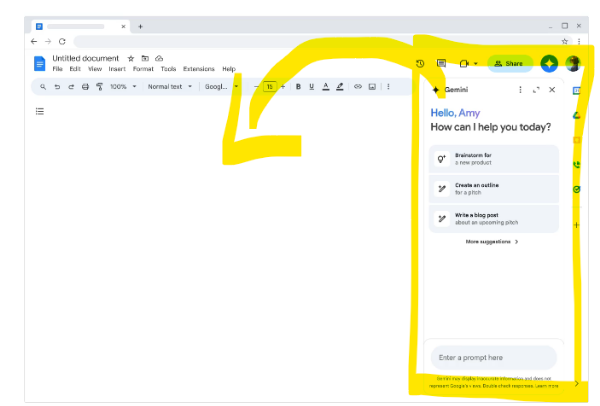Insert an image
The height and width of the screenshot is (406, 600).
pyautogui.click(x=372, y=87)
